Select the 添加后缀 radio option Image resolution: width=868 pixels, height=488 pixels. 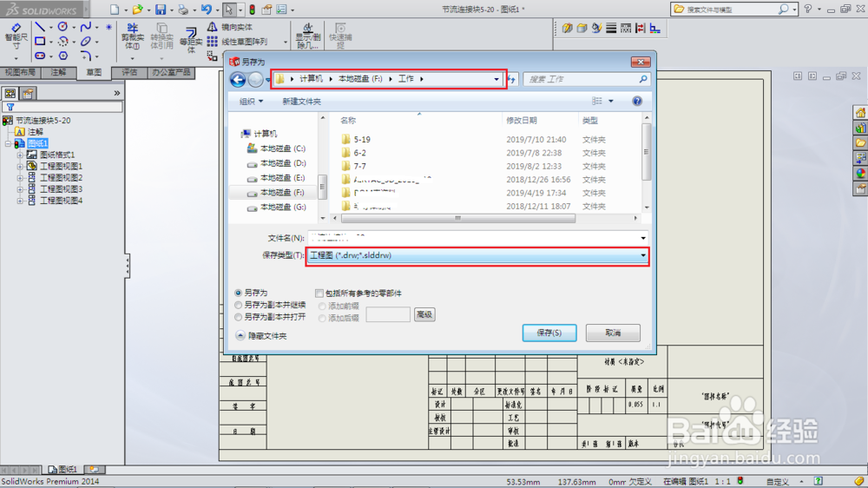pos(322,318)
